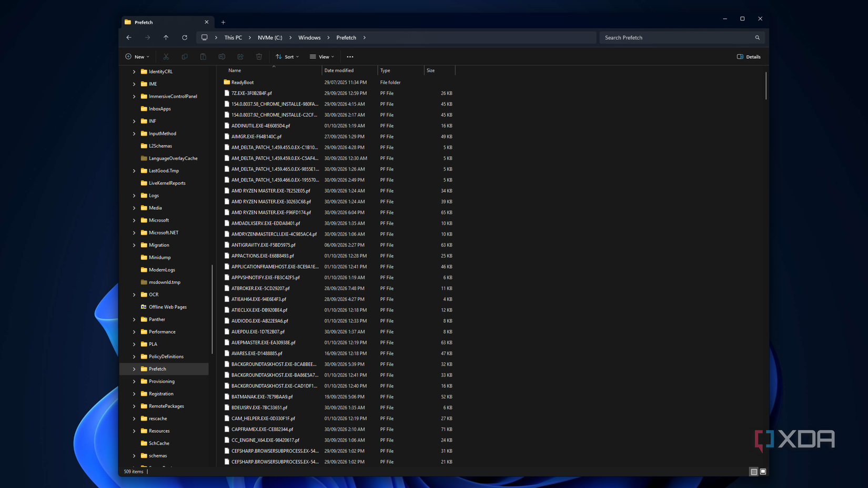Select Migration in the folder tree
This screenshot has width=868, height=488.
coord(159,245)
